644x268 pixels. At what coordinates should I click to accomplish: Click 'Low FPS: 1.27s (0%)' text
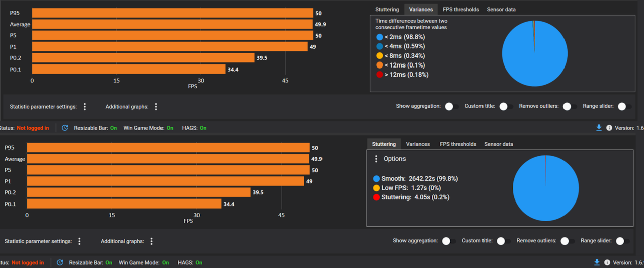[410, 188]
